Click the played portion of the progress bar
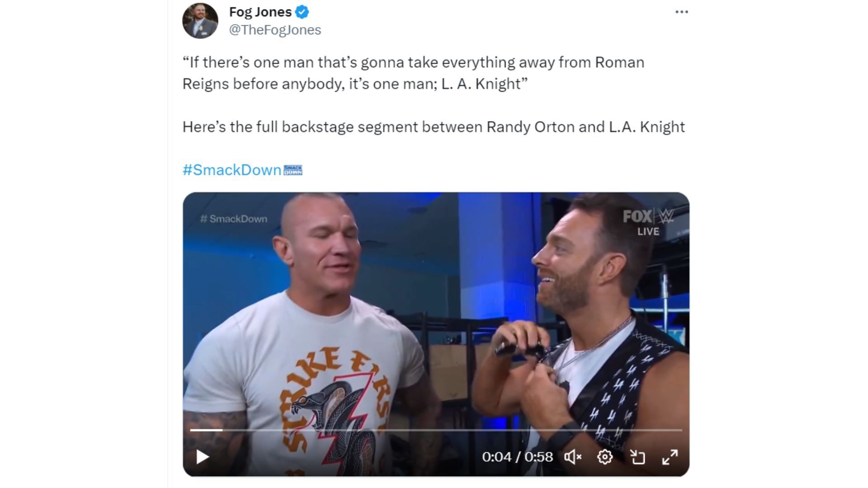The image size is (868, 488). click(206, 430)
